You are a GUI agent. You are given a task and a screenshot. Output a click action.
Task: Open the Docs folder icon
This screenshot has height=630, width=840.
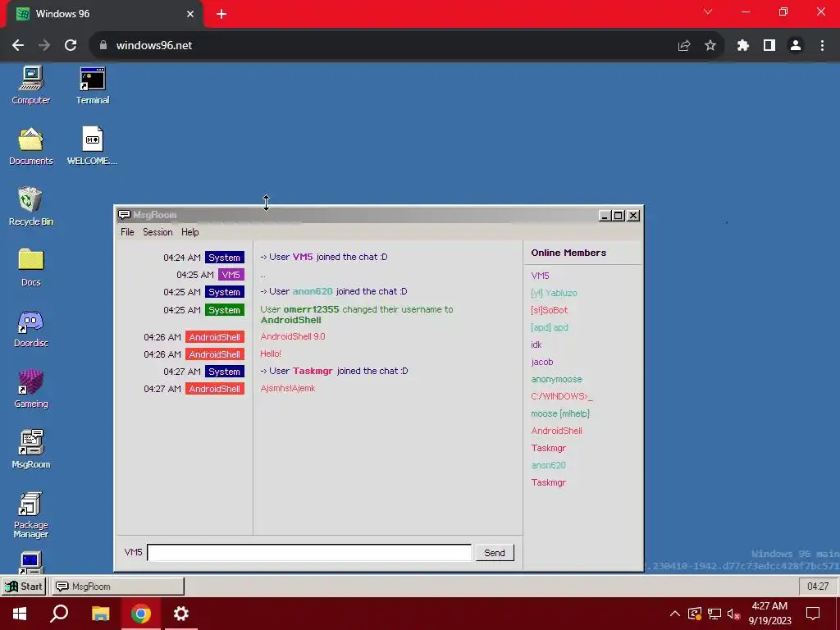[30, 267]
